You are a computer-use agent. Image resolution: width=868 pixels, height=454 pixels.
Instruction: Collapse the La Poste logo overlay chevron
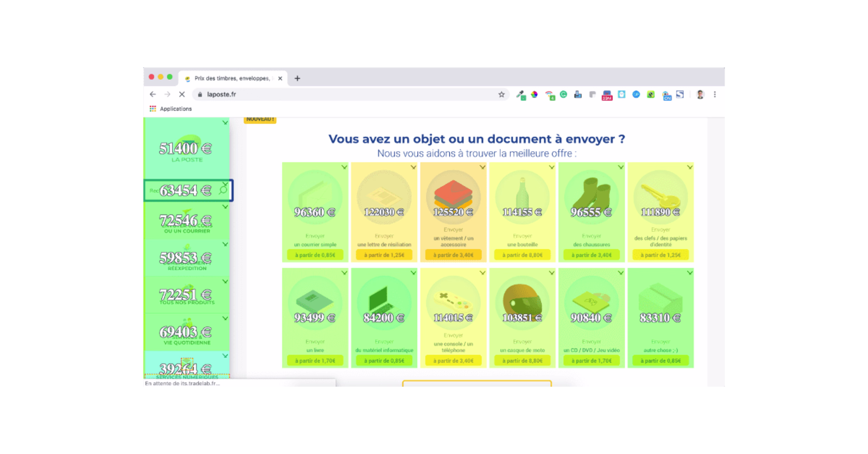[x=225, y=123]
